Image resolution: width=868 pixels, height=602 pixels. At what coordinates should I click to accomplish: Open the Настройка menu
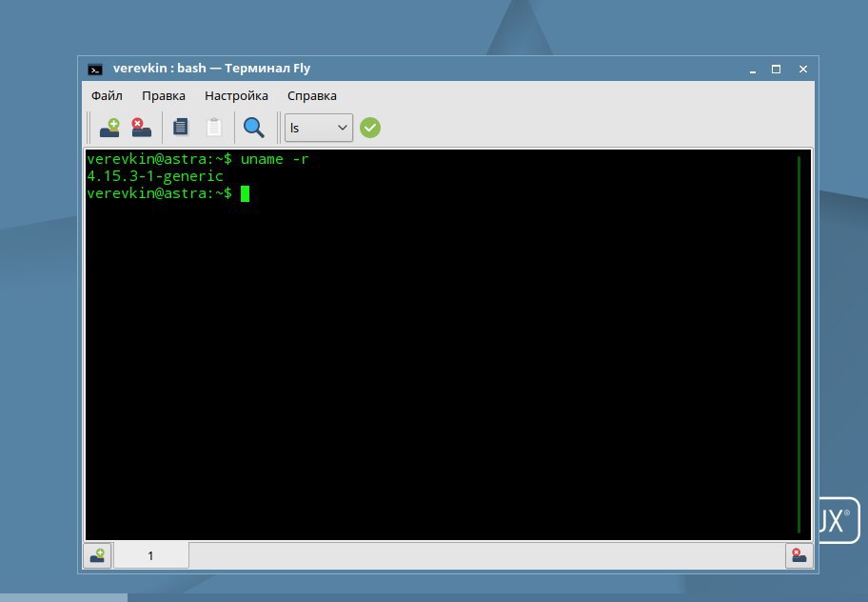click(x=236, y=96)
